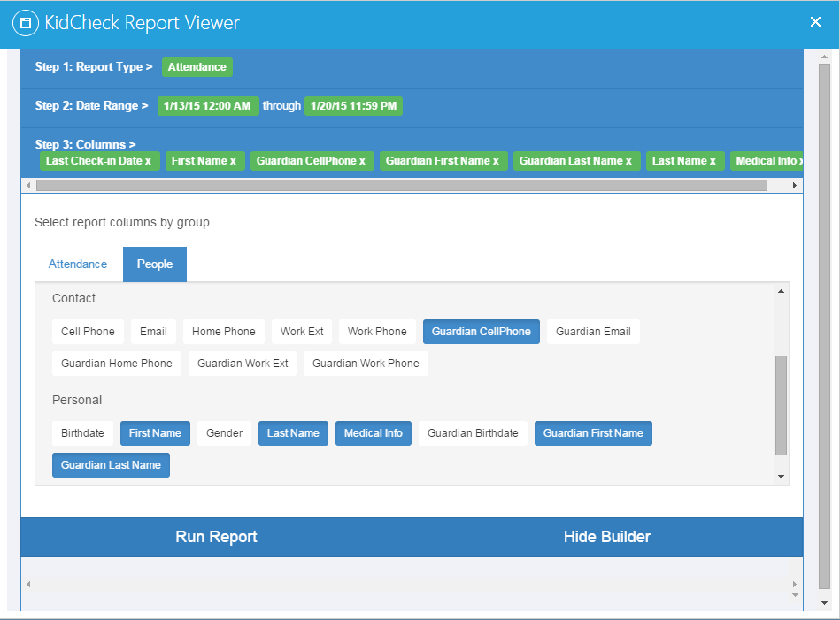Viewport: 840px width, 620px height.
Task: Remove Guardian CellPhone column tag
Action: [x=362, y=161]
